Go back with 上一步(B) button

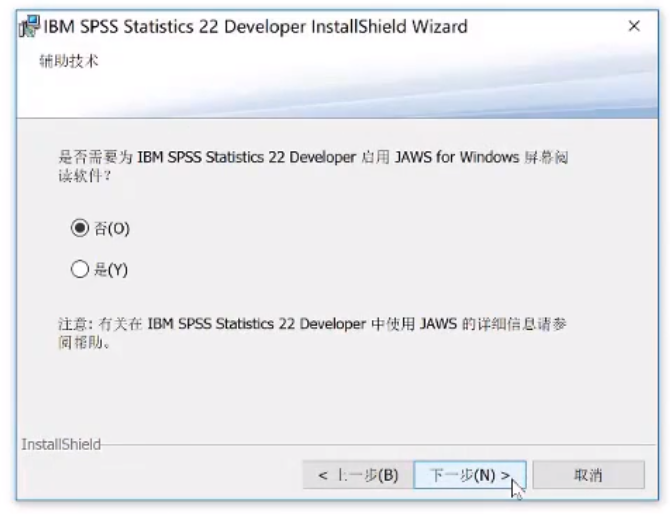coord(358,475)
